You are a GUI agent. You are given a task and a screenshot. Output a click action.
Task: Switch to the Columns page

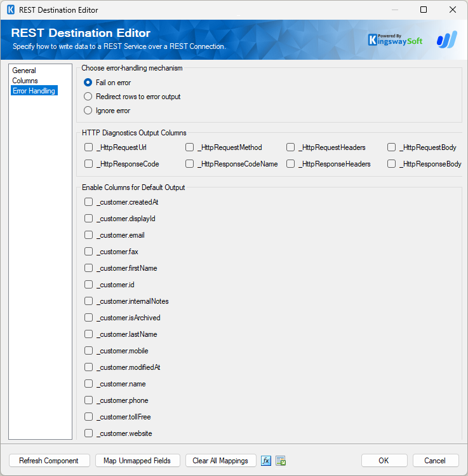point(25,81)
